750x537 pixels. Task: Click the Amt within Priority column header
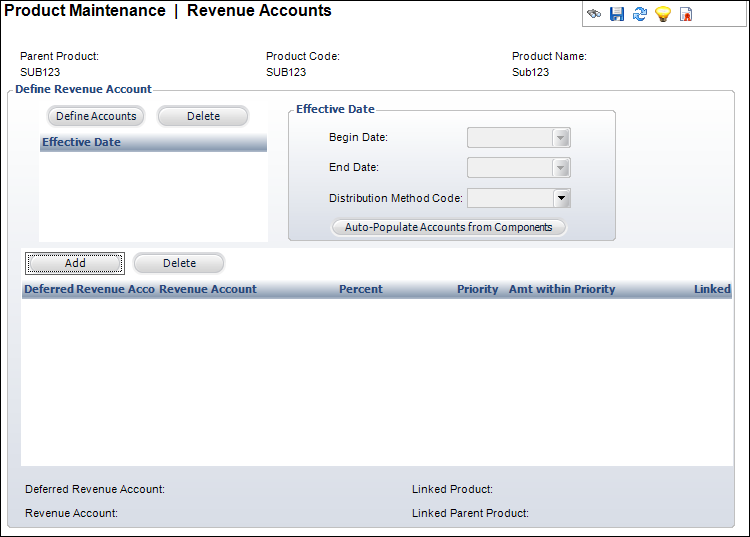coord(562,289)
